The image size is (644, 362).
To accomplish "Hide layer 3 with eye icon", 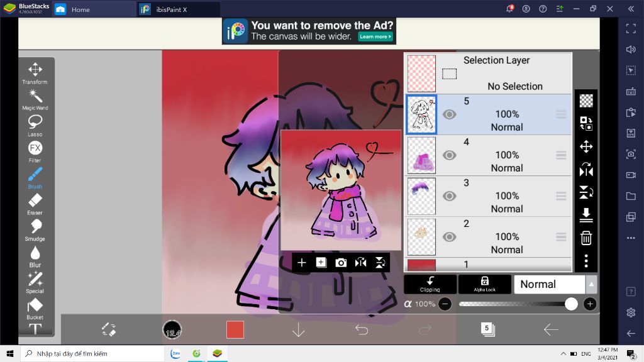I will (449, 196).
